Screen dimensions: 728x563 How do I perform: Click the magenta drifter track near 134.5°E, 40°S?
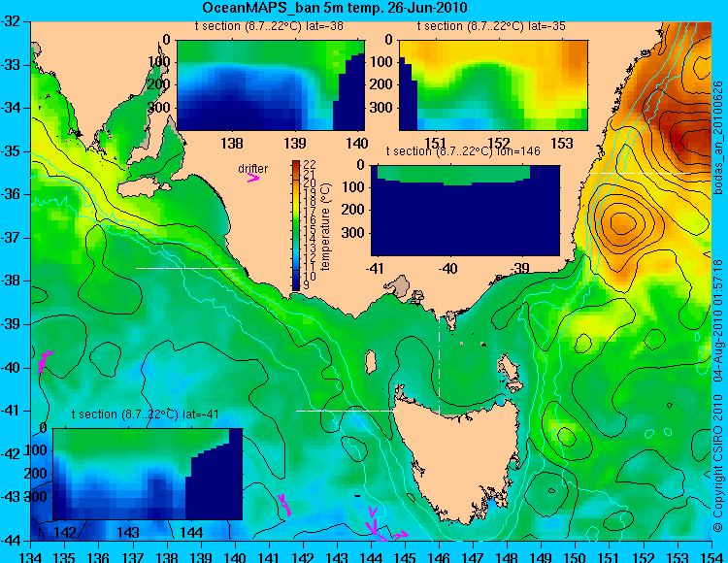tap(45, 361)
